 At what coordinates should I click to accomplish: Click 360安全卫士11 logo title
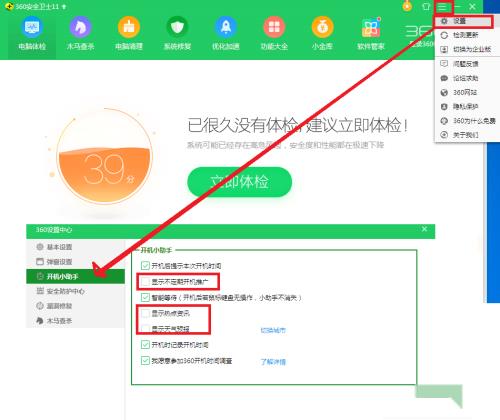point(36,6)
